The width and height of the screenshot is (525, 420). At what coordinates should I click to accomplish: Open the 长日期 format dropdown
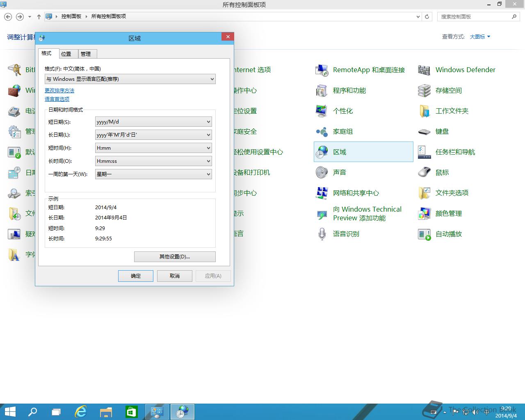point(153,135)
